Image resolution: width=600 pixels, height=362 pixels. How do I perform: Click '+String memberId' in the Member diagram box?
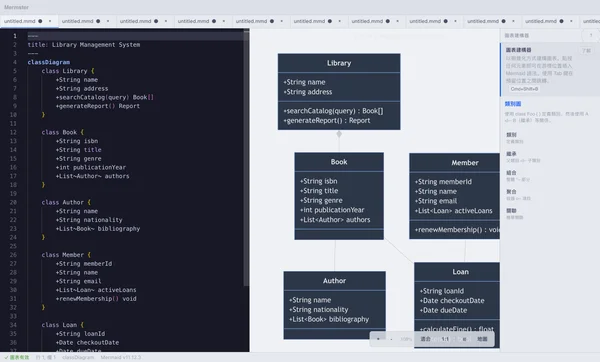click(443, 182)
